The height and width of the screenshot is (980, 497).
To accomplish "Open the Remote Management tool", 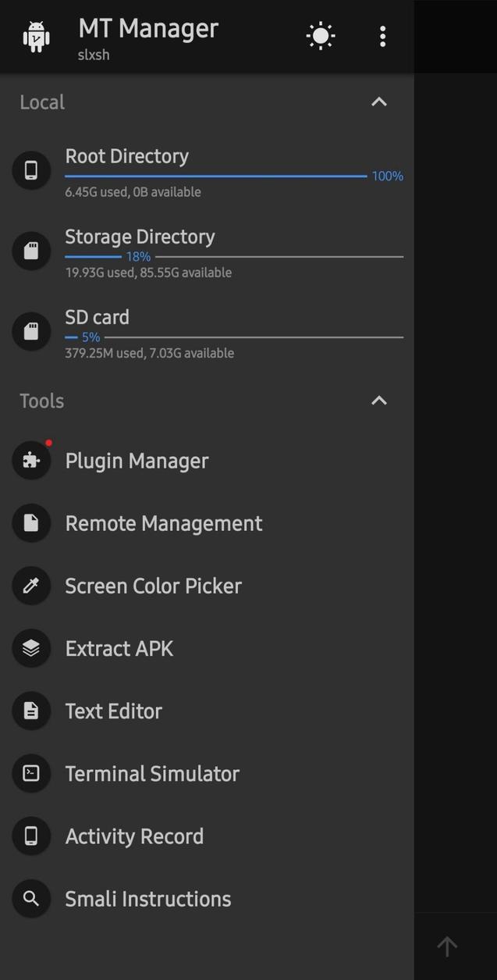I will [163, 523].
